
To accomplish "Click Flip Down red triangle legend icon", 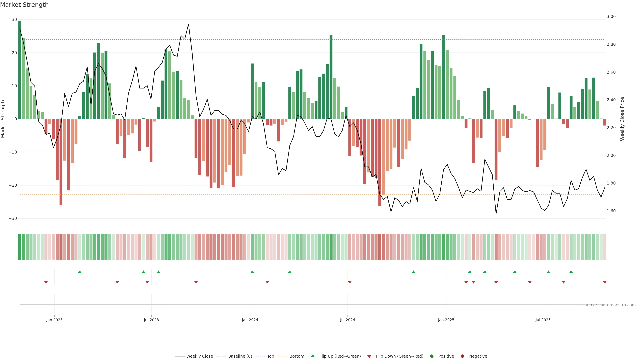I will pos(369,356).
